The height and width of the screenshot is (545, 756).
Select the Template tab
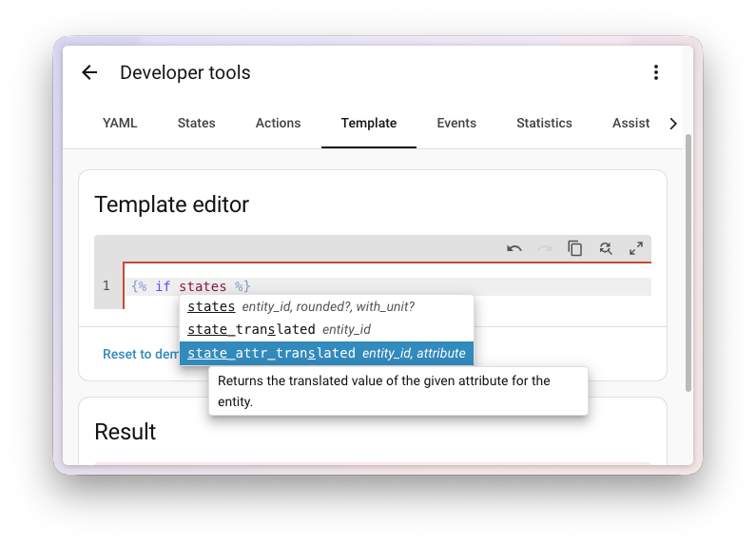tap(369, 124)
